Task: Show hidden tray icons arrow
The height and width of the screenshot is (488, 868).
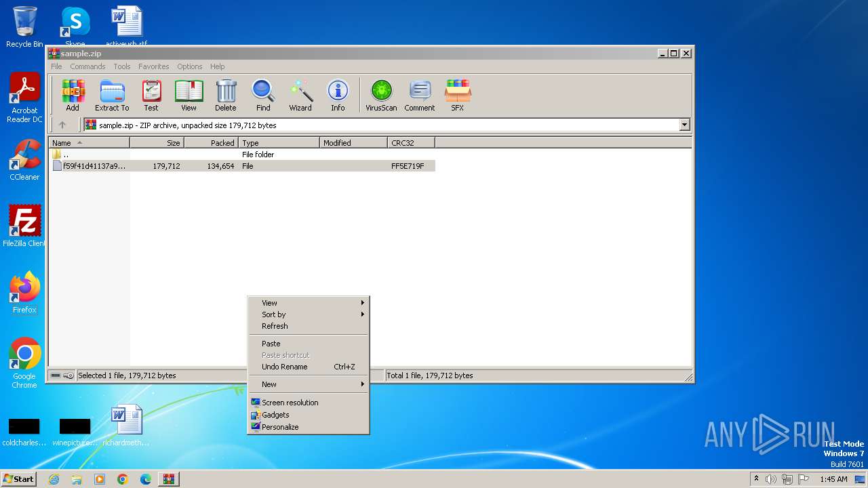Action: [756, 479]
